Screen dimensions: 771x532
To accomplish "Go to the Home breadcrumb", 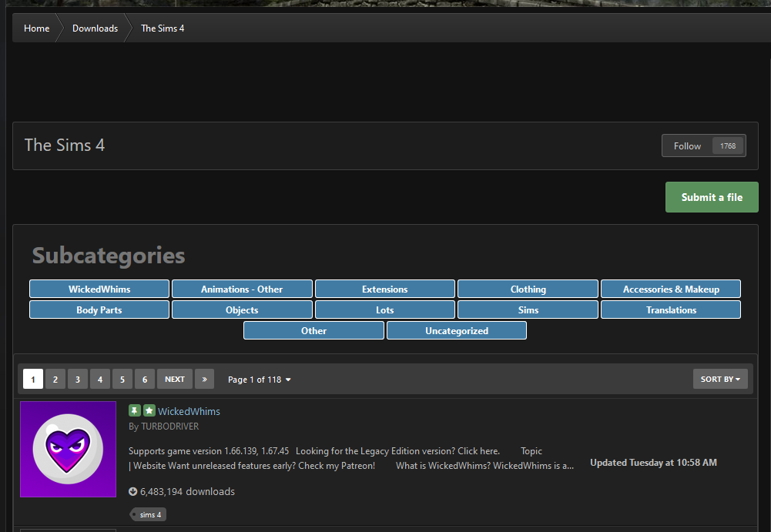I will 36,28.
